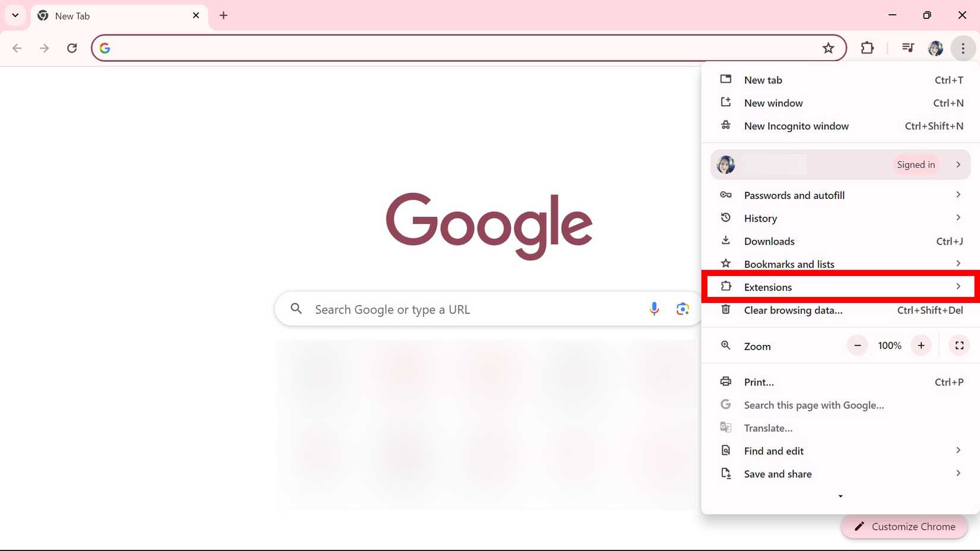Increase zoom with the plus button

point(921,346)
